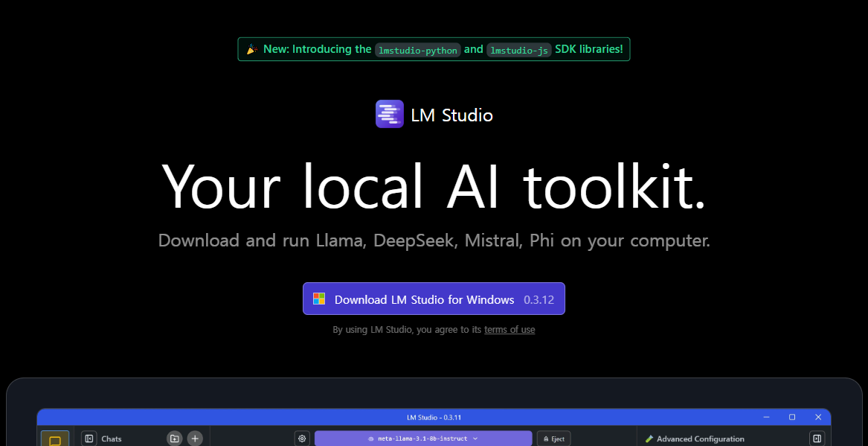The width and height of the screenshot is (868, 446).
Task: Click the Chats panel label
Action: [112, 439]
